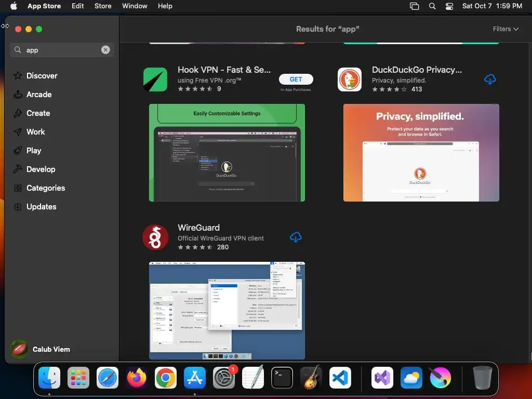Open DuckDuckGo Privacy... title link
Image resolution: width=532 pixels, height=399 pixels.
coord(417,70)
